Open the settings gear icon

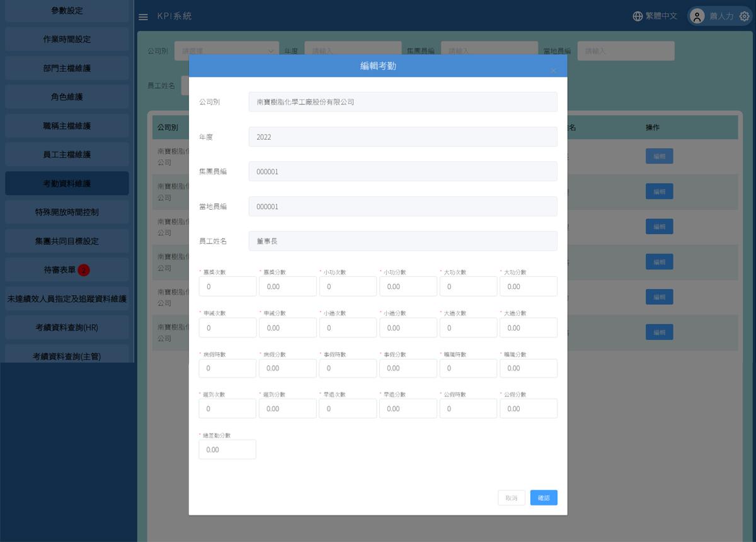pyautogui.click(x=744, y=16)
